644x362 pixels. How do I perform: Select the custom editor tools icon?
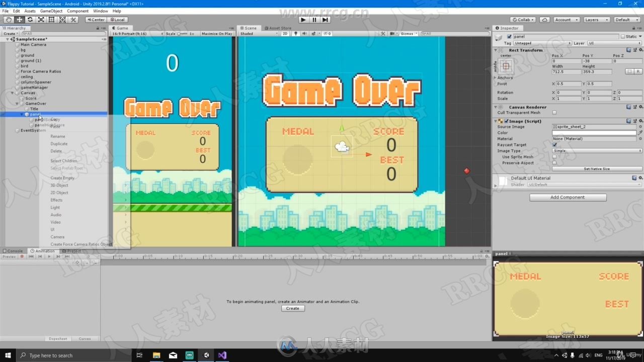click(x=73, y=20)
